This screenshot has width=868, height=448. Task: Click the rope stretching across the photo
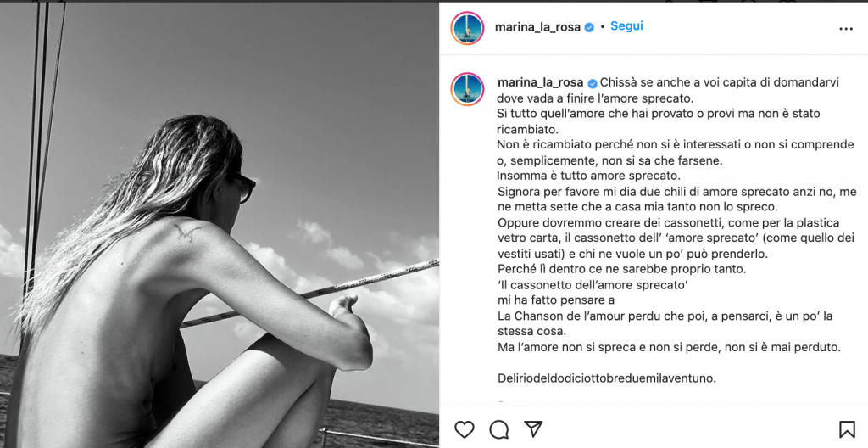pos(310,294)
